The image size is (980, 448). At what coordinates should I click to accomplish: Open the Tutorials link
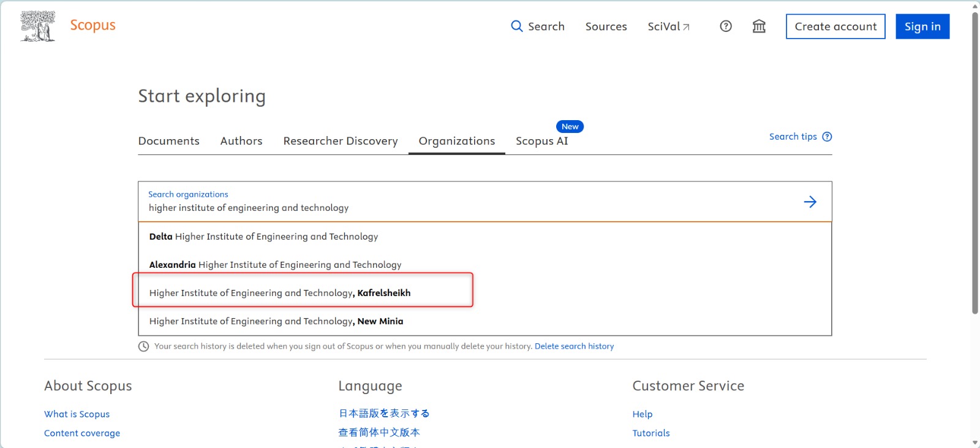coord(651,433)
